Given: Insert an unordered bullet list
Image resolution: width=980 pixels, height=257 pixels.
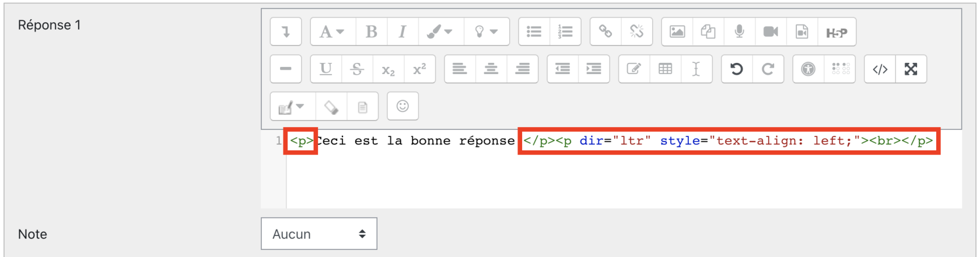Looking at the screenshot, I should (x=534, y=31).
